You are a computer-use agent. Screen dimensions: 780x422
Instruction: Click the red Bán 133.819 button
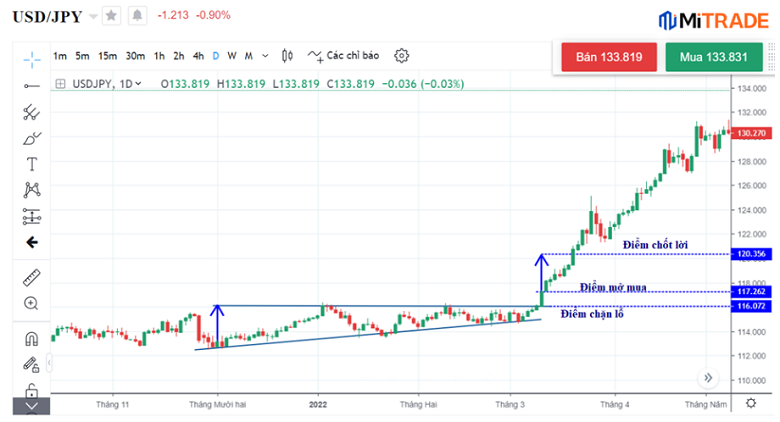coord(608,57)
